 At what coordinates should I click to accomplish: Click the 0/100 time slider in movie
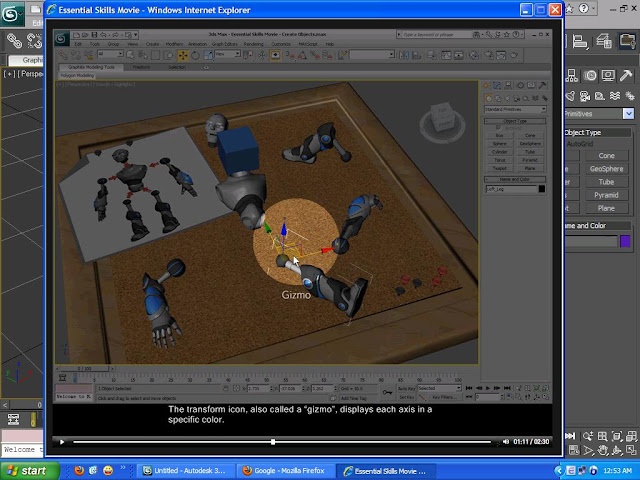[x=84, y=369]
